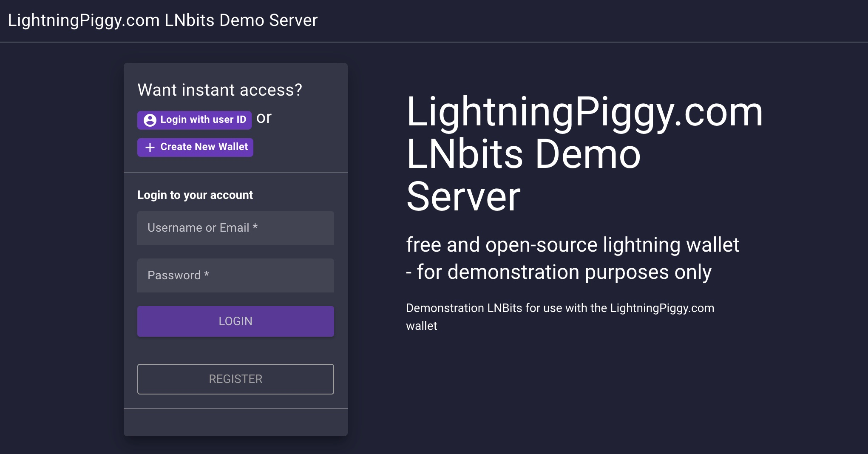Click the 'free and open-source lightning wallet' tagline
This screenshot has height=454, width=868.
(573, 258)
